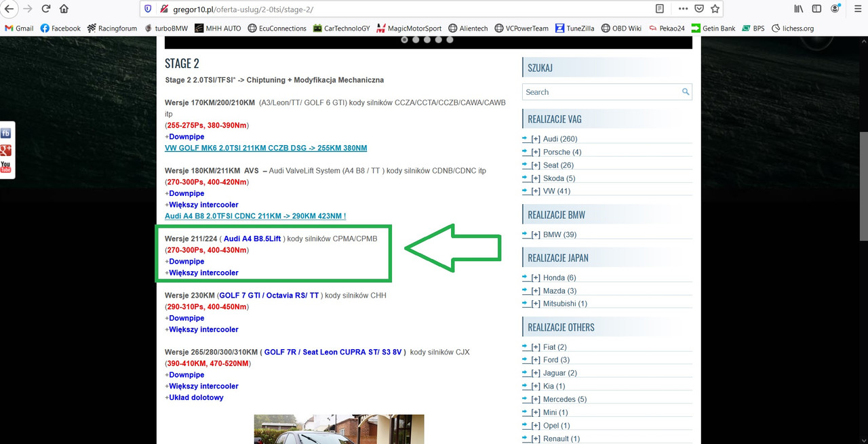Open the Mercedes (5) category link
Screen dimensions: 868x444
point(565,399)
